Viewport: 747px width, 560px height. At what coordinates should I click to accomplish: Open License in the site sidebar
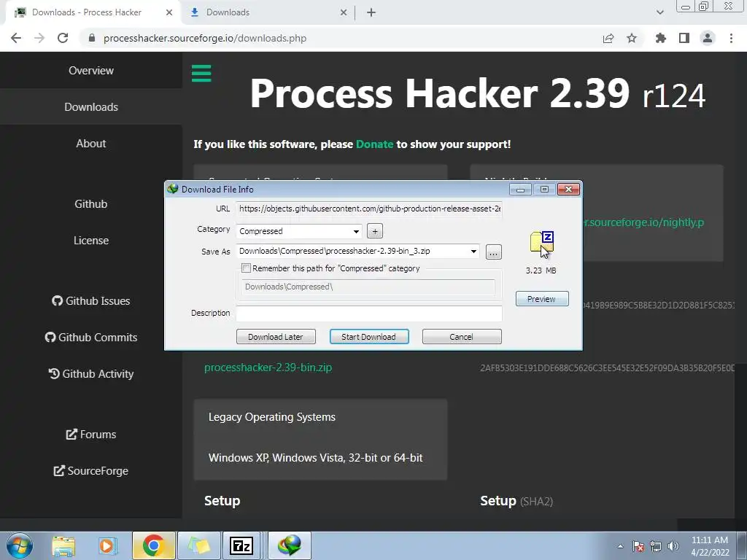click(x=91, y=241)
